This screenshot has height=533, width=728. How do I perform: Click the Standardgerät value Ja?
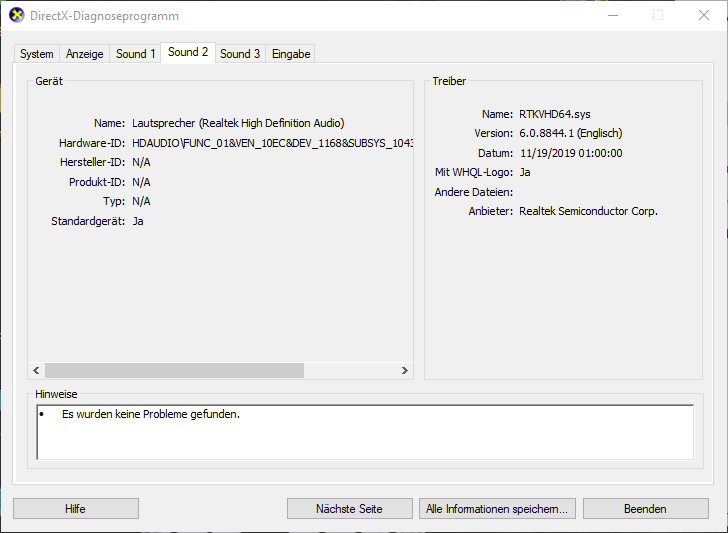click(138, 221)
